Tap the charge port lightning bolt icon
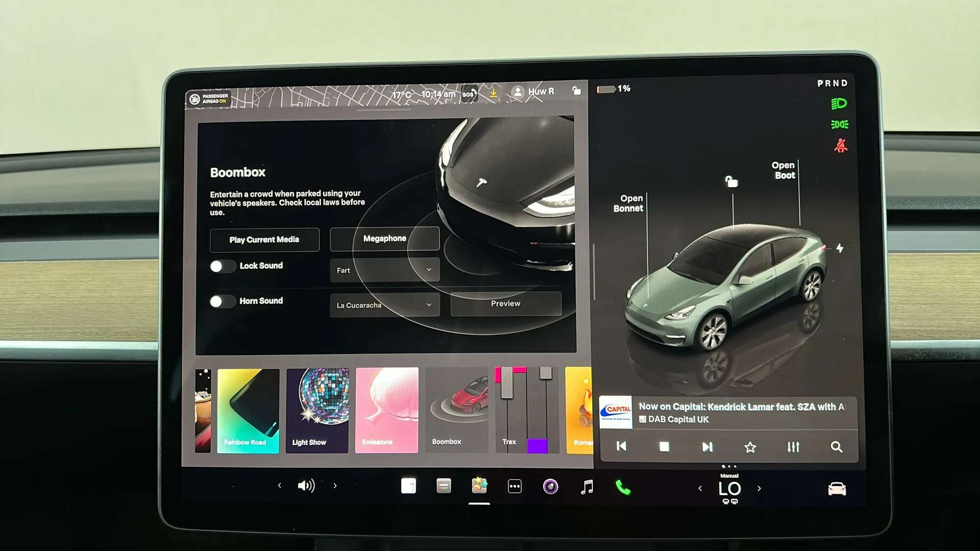Viewport: 980px width, 551px height. point(840,248)
